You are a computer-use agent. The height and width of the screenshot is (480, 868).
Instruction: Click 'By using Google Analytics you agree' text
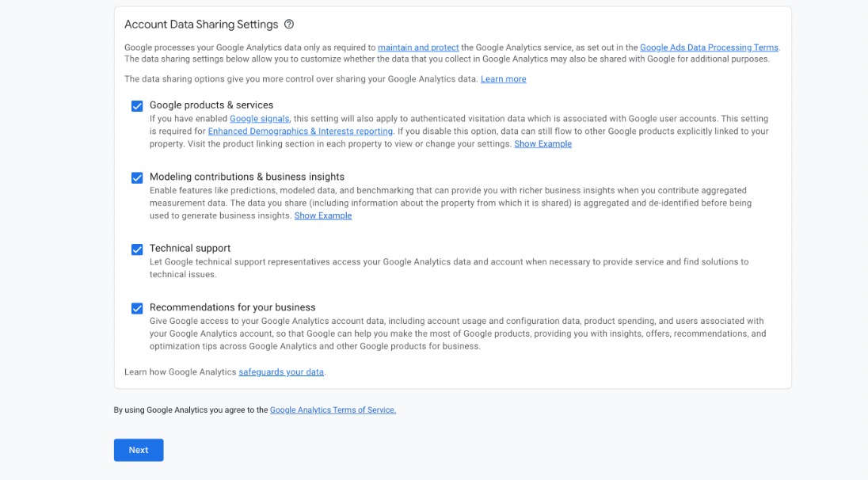[x=191, y=410]
